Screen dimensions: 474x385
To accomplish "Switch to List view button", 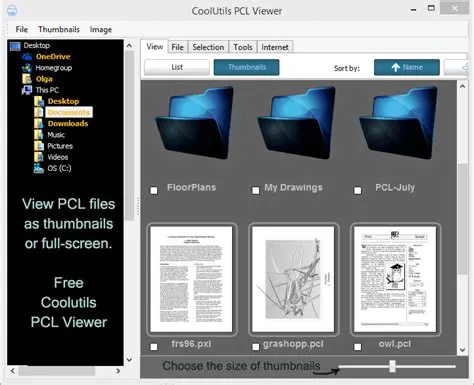I will (177, 67).
